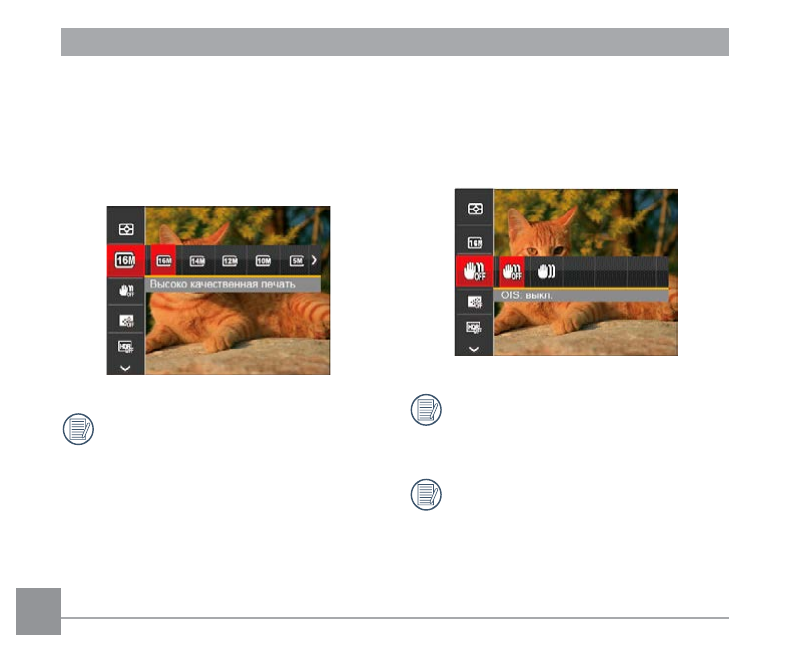Click the metering icon in the left camera menu
This screenshot has height=672, width=785.
126,229
